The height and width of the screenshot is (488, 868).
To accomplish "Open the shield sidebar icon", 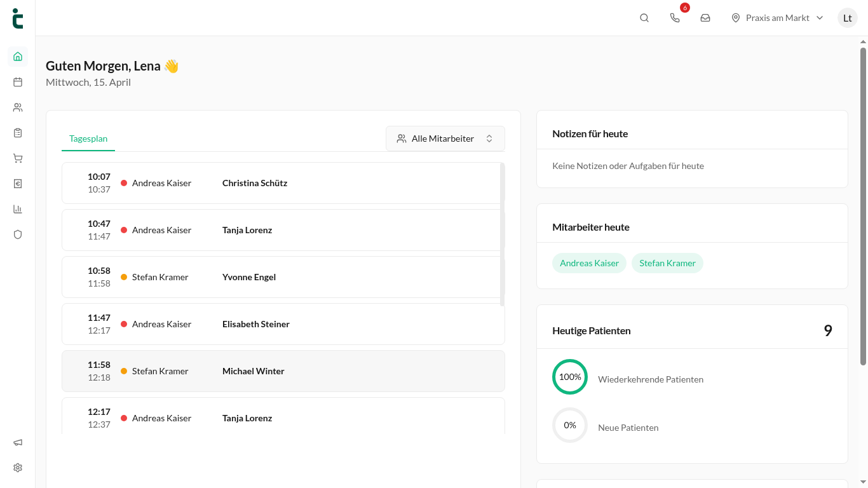I will 18,234.
